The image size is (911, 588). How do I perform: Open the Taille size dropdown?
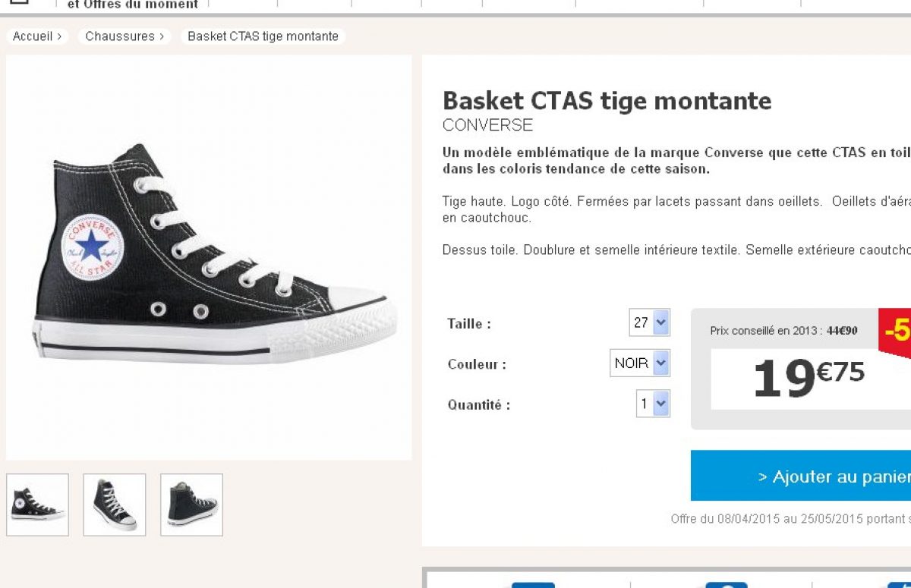pos(650,322)
